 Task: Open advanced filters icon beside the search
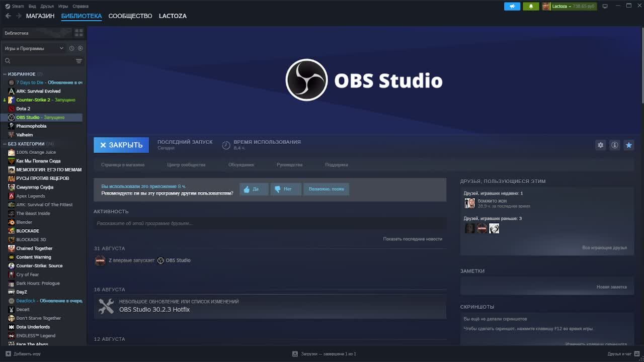78,61
